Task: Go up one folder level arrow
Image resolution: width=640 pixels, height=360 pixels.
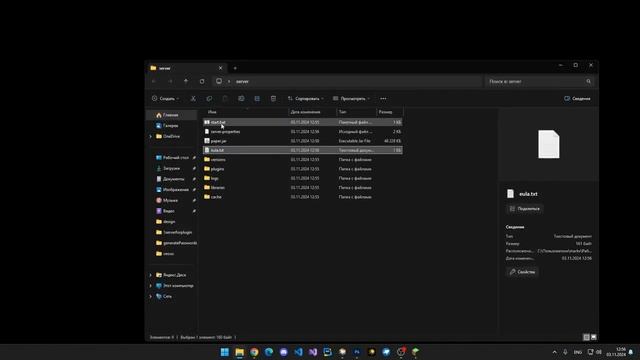Action: [186, 81]
